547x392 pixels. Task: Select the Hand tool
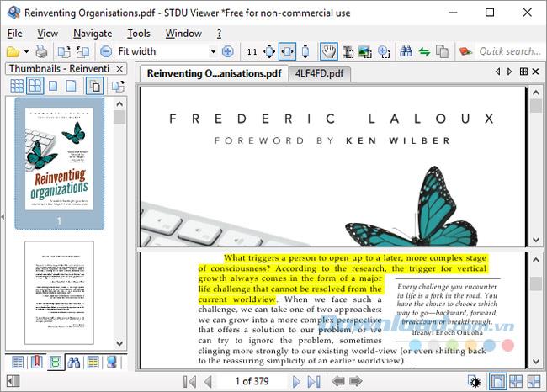tap(328, 51)
